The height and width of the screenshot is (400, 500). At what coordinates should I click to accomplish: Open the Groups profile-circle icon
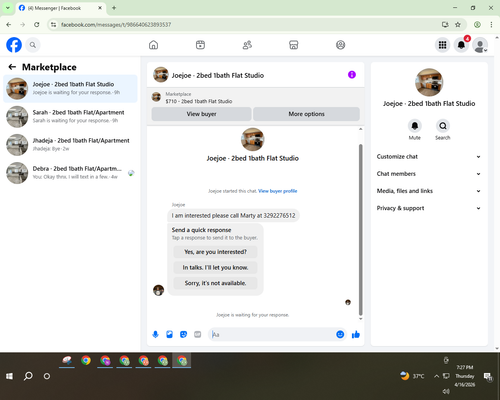click(340, 45)
